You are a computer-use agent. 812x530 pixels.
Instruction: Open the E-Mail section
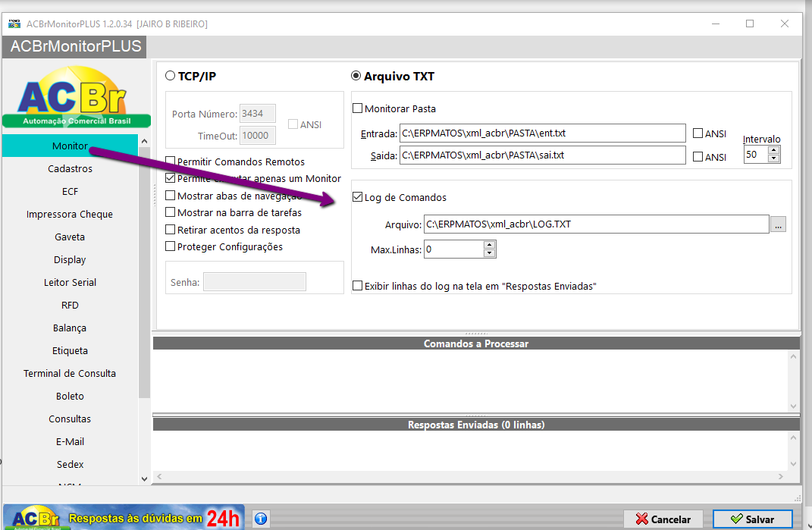tap(70, 442)
